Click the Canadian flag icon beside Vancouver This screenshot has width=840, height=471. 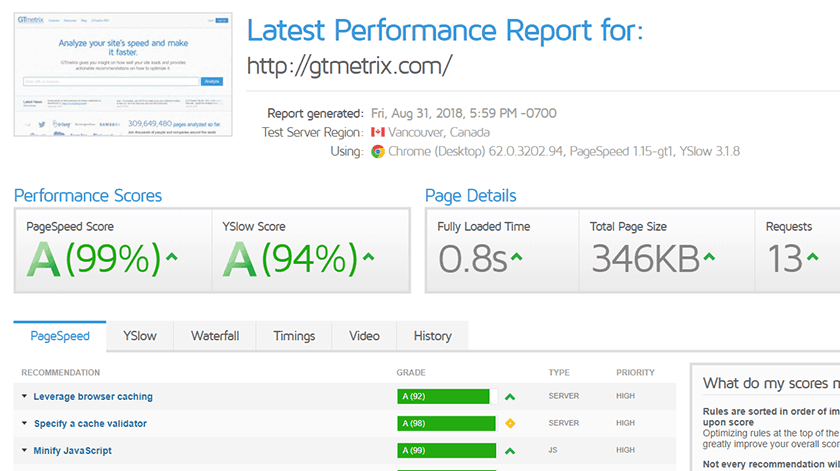tap(378, 132)
